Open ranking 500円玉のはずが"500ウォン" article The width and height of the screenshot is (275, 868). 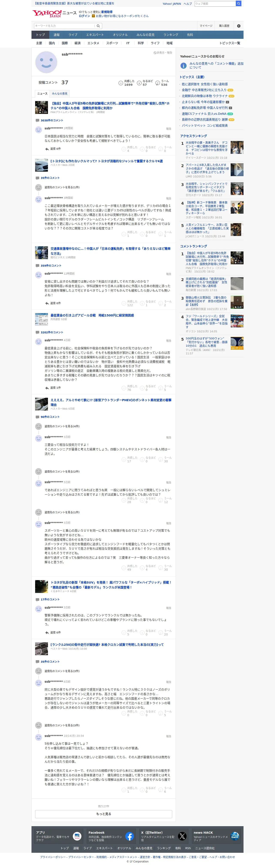tap(206, 342)
